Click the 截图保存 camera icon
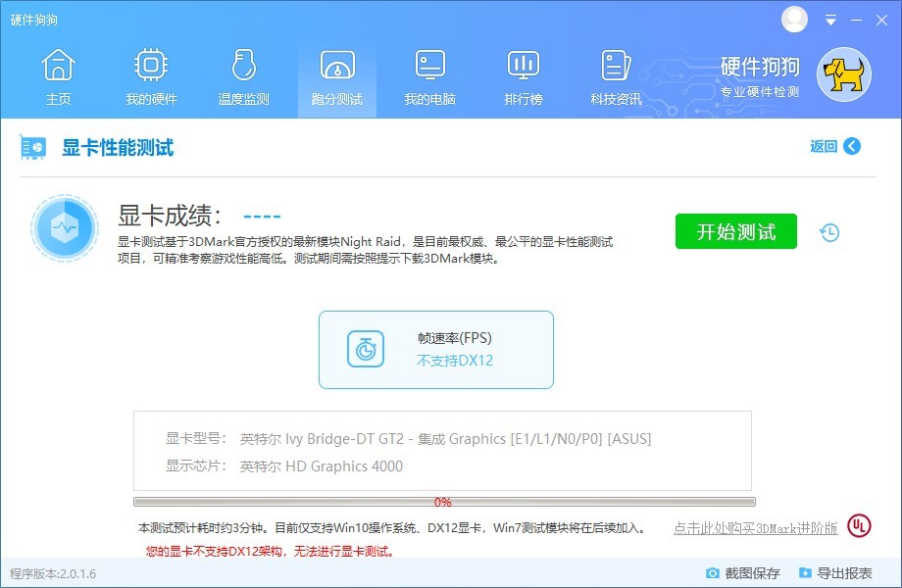 (x=712, y=573)
